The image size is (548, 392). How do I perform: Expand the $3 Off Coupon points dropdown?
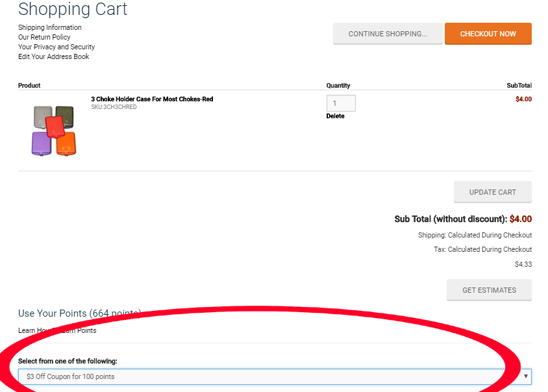[x=275, y=376]
